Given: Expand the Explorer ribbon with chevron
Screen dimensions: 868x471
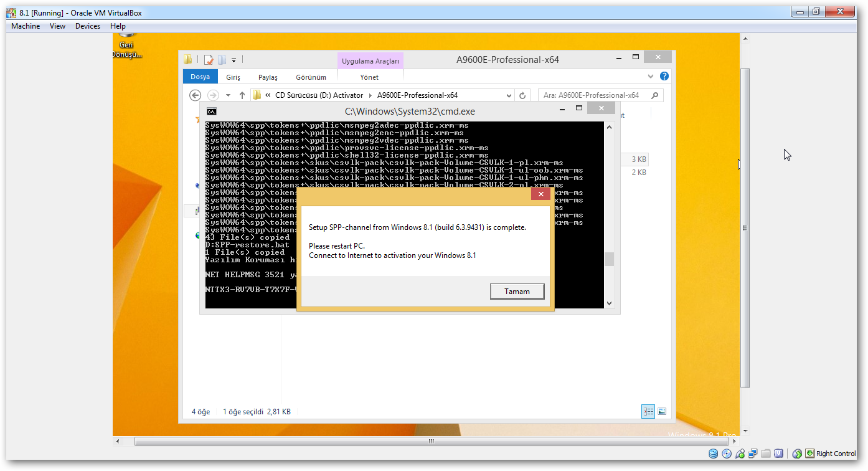Looking at the screenshot, I should [651, 76].
